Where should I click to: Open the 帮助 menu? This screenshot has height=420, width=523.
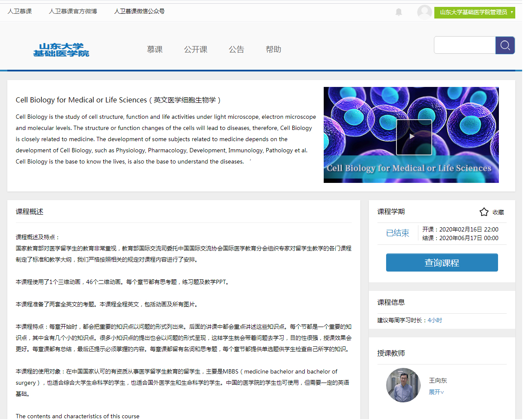click(273, 49)
